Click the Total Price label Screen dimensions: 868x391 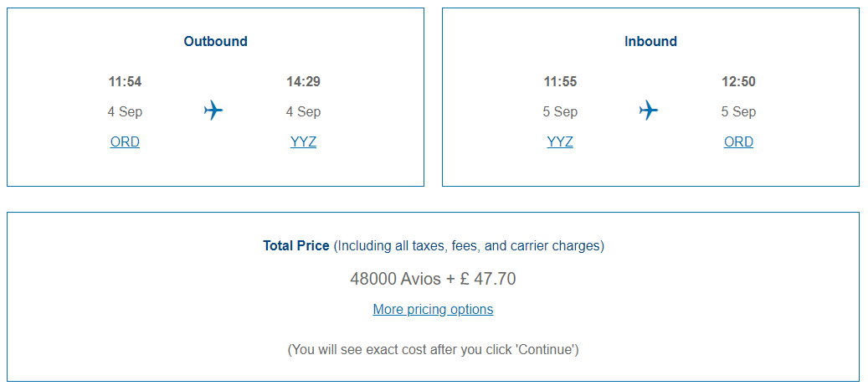tap(296, 246)
